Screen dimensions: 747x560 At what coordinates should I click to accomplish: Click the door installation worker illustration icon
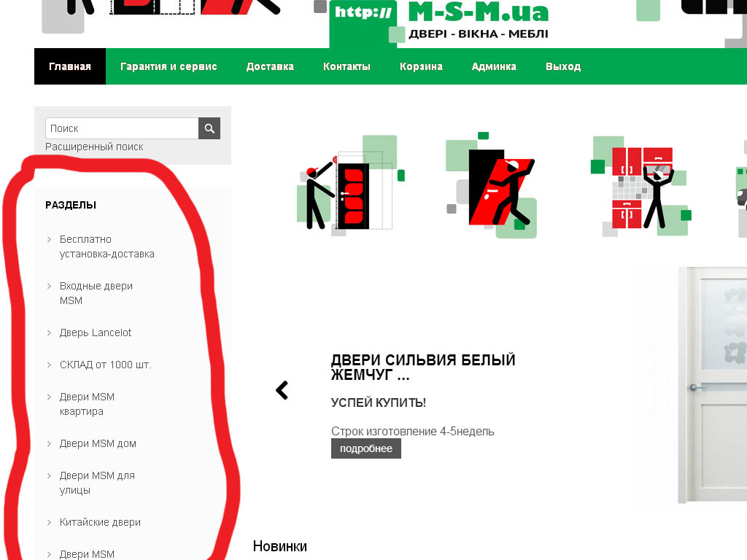(x=492, y=185)
